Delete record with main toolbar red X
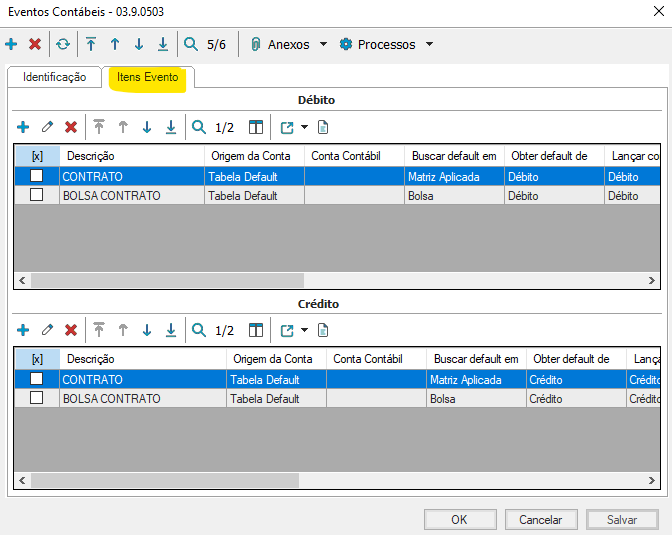Screen dimensions: 672x535 tap(35, 44)
